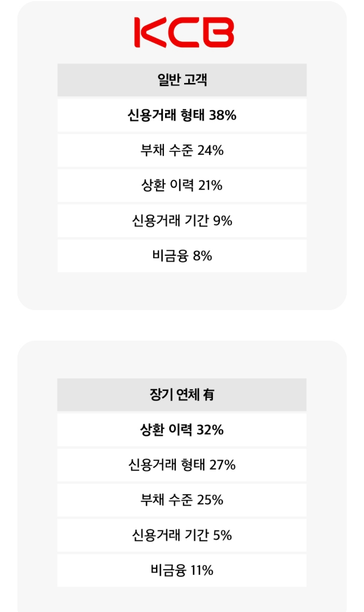Select the 일반 고객 table header
Image resolution: width=364 pixels, height=612 pixels.
182,80
